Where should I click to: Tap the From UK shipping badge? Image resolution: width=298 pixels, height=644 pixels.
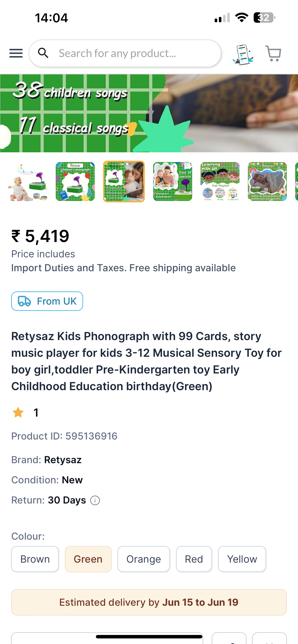47,301
